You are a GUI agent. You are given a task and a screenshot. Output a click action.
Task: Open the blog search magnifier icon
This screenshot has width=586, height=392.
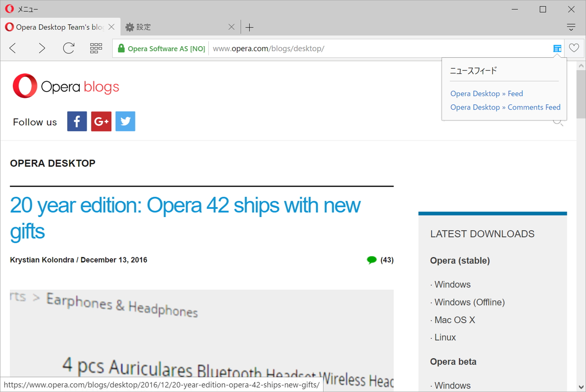point(558,122)
